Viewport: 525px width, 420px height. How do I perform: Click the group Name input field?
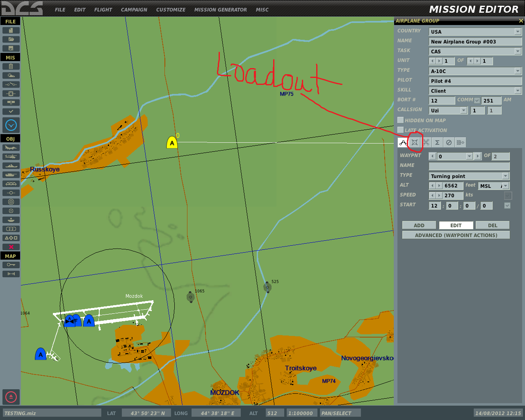[x=475, y=41]
